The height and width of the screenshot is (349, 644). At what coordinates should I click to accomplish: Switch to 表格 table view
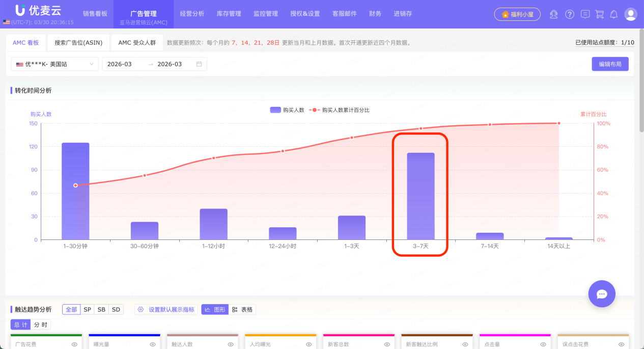tap(242, 309)
